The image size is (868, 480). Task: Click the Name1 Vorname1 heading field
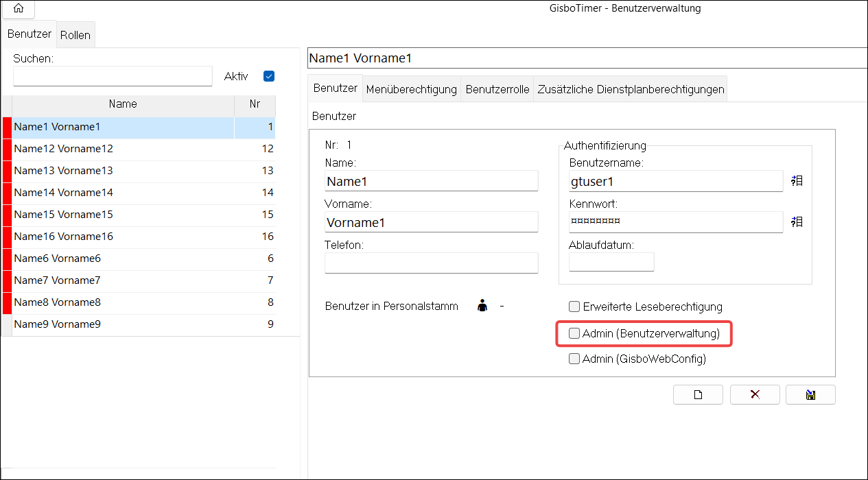587,58
